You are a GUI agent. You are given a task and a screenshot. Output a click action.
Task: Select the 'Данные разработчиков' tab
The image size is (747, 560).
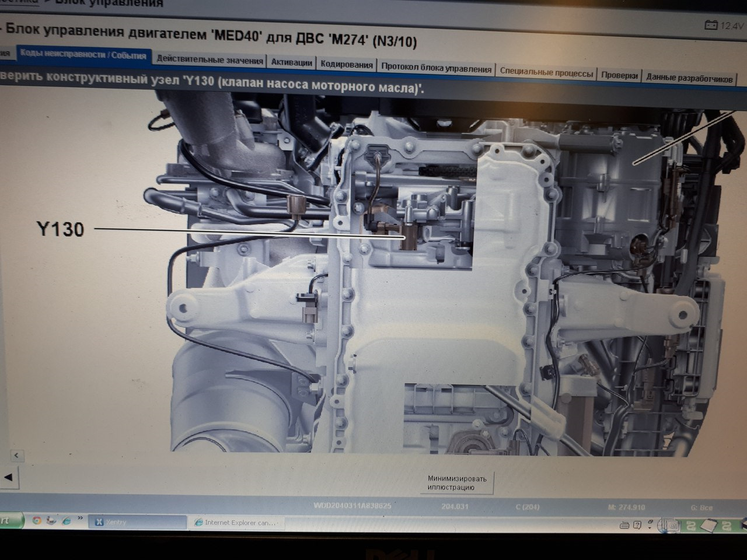[689, 78]
